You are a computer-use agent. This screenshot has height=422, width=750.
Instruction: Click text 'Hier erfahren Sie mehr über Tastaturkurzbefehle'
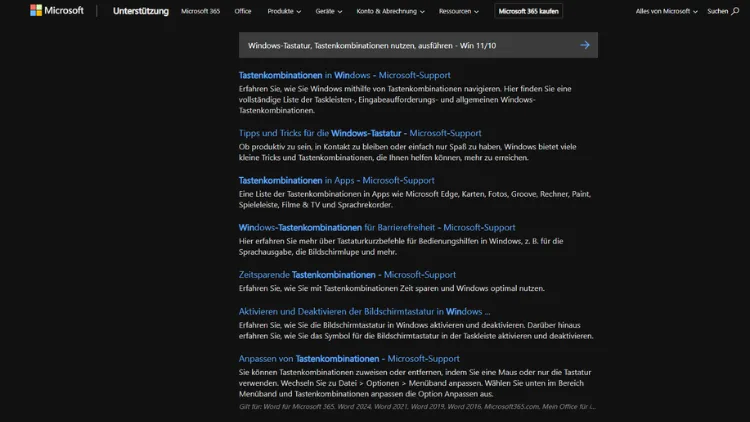point(401,246)
